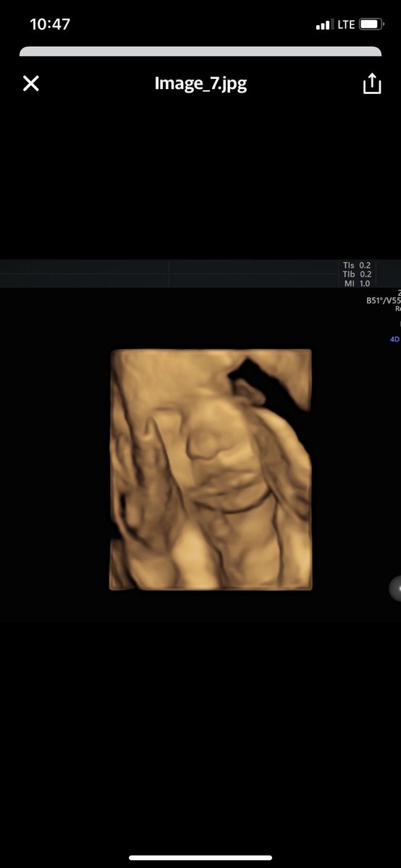Tap the 10:47 clock in status bar
Screen dimensions: 401x868
(x=50, y=24)
